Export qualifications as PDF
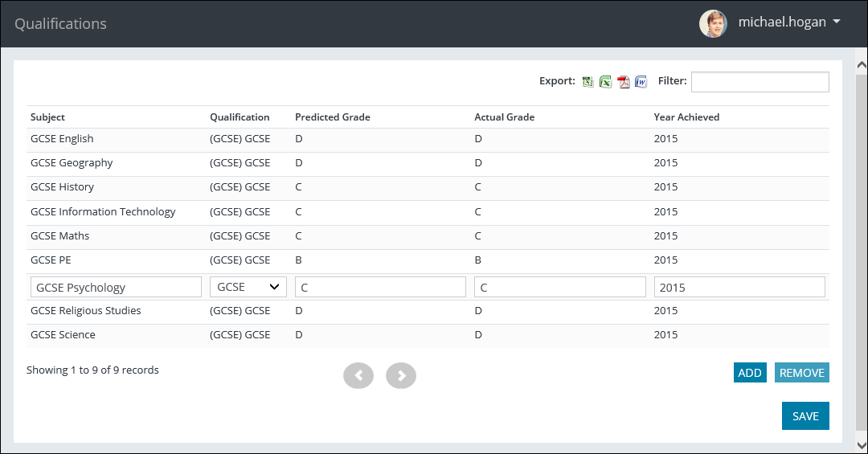Viewport: 868px width, 454px height. click(624, 81)
